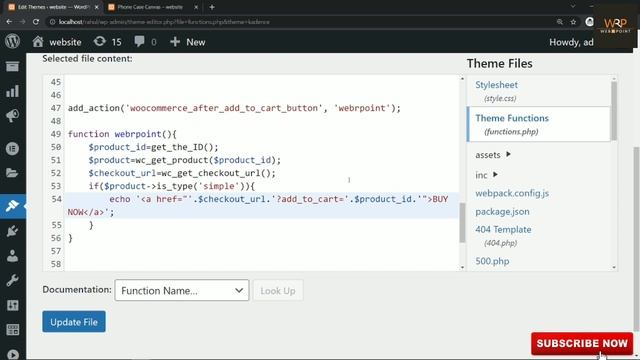The height and width of the screenshot is (360, 640).
Task: Expand the inc folder
Action: [486, 175]
